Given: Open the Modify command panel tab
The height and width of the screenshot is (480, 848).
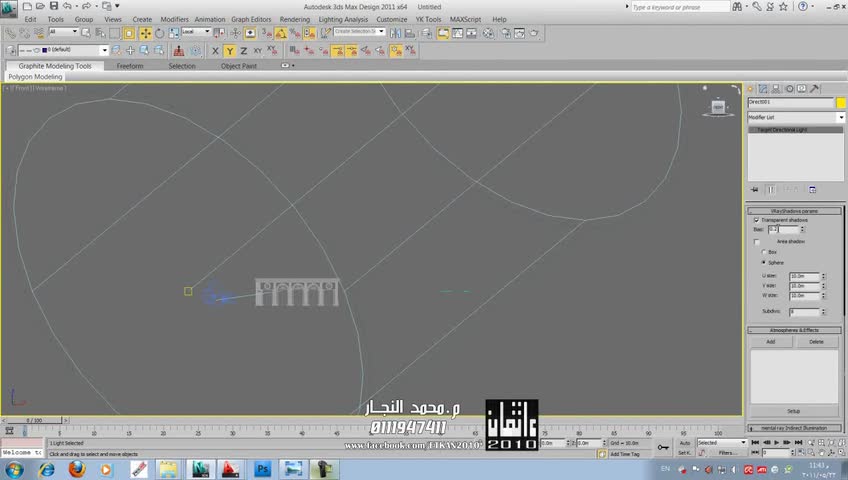Looking at the screenshot, I should tap(763, 89).
